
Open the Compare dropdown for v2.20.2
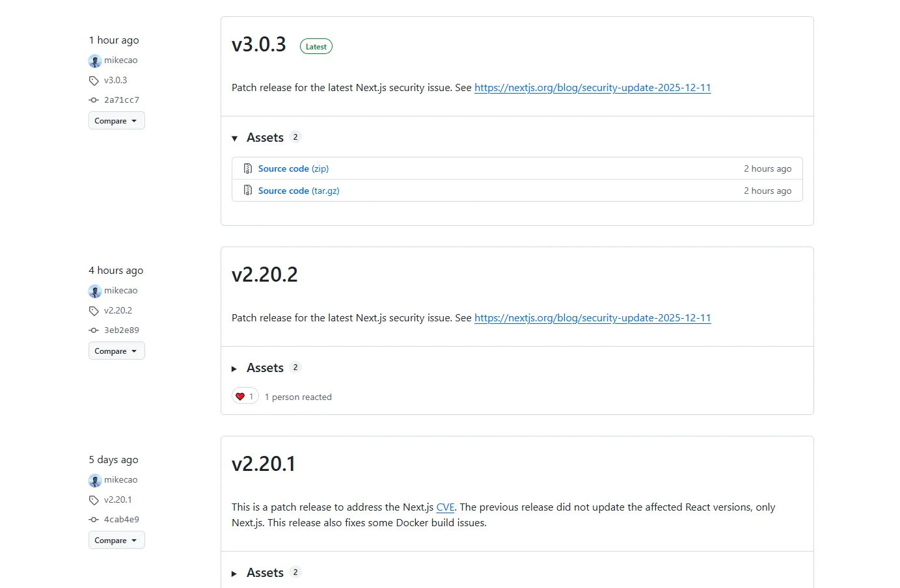tap(116, 351)
